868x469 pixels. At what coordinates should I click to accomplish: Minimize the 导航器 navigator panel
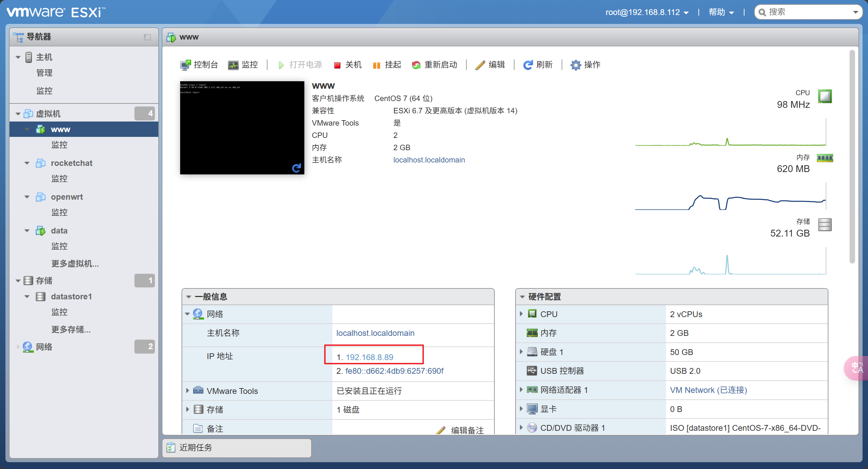coord(147,37)
